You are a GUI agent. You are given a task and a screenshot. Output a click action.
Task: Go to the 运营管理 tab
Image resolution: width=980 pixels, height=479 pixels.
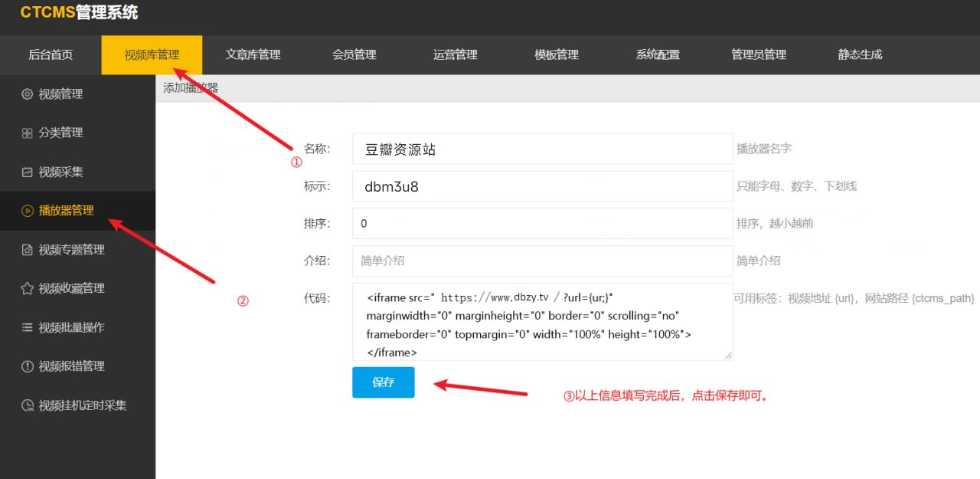455,54
